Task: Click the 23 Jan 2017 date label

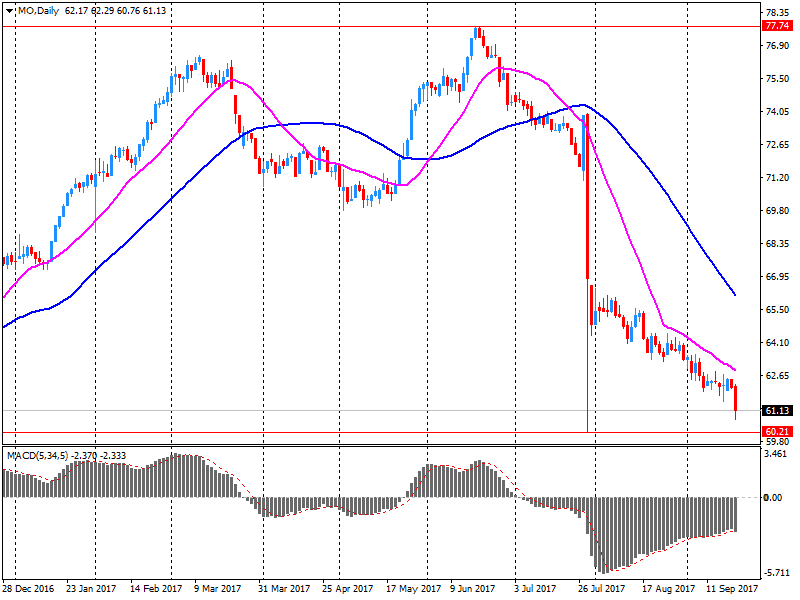Action: point(91,589)
